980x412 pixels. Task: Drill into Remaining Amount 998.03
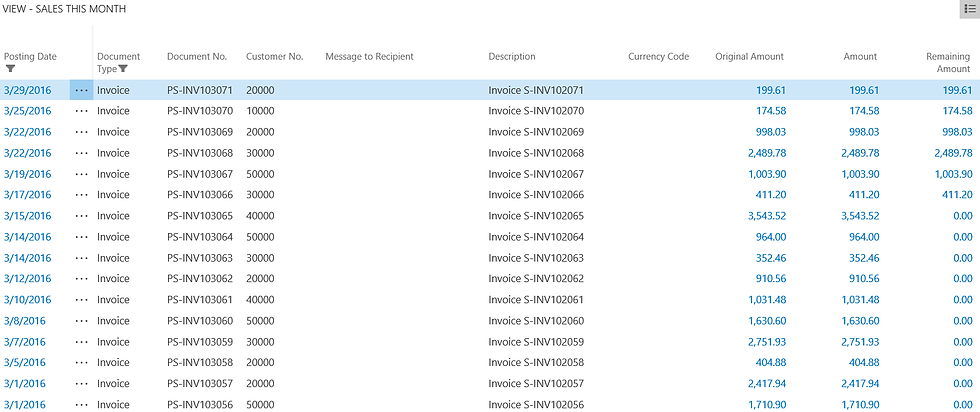958,132
